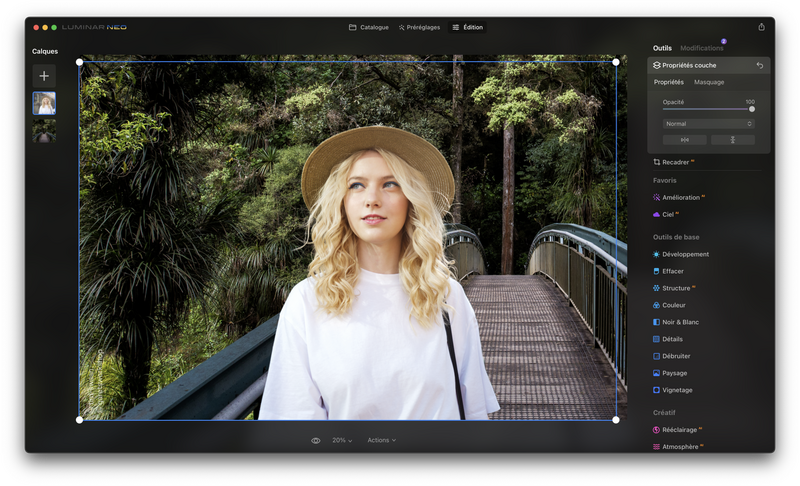This screenshot has height=486, width=800.
Task: Open the Outils panel tab
Action: point(662,48)
